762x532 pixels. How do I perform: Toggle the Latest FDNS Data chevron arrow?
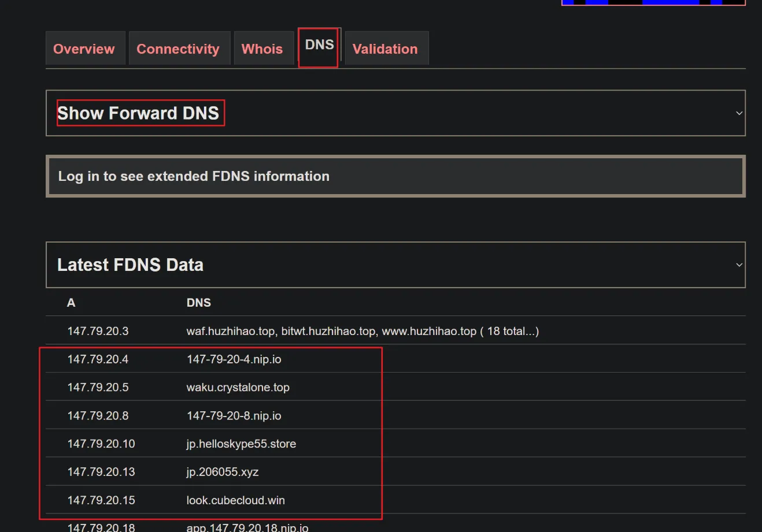(739, 265)
